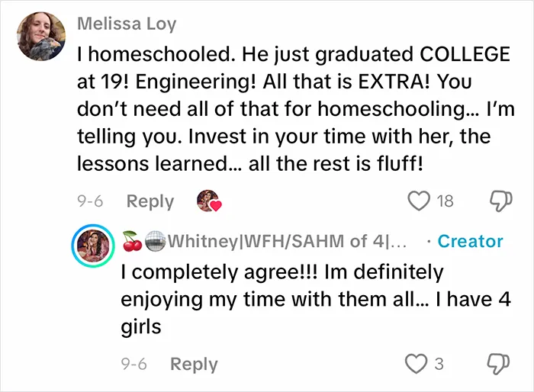Open Whitney's ringed profile avatar
534x392 pixels.
[93, 246]
